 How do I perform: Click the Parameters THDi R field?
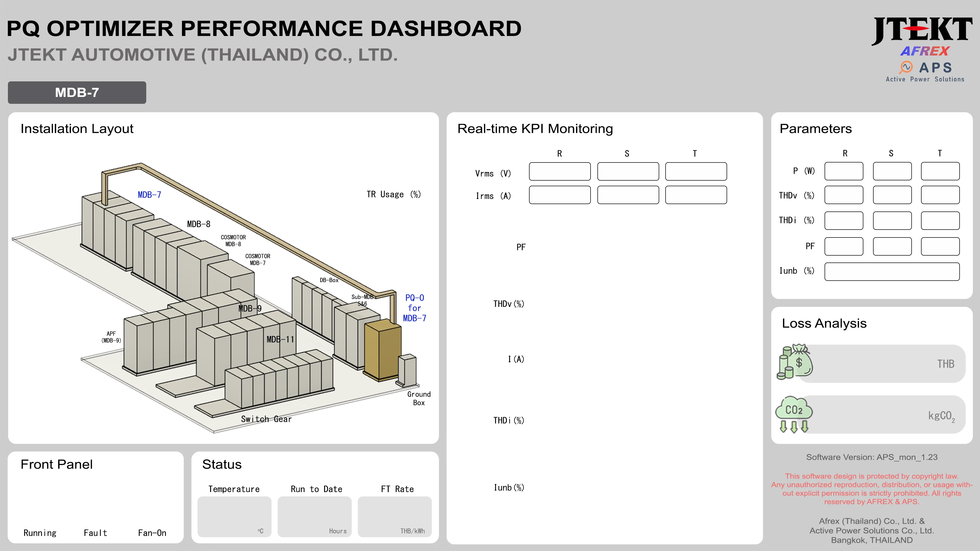844,221
